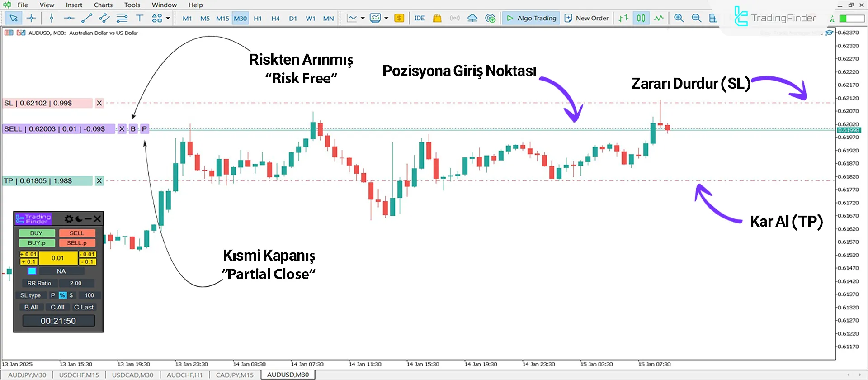
Task: Close the SELL position with its X
Action: click(x=122, y=129)
